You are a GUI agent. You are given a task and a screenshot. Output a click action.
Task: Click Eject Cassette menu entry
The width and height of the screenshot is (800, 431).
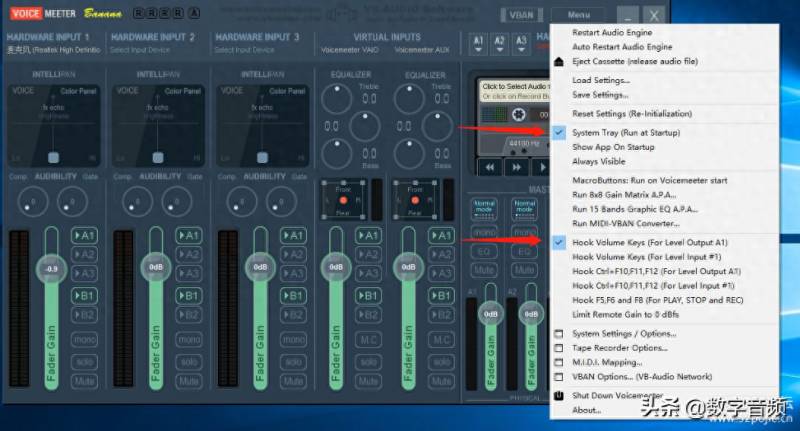(635, 61)
